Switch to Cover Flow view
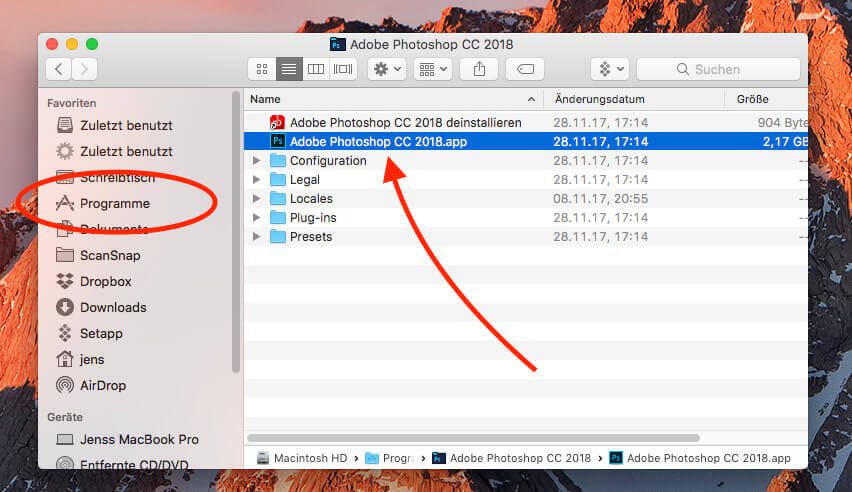The width and height of the screenshot is (852, 492). point(343,69)
